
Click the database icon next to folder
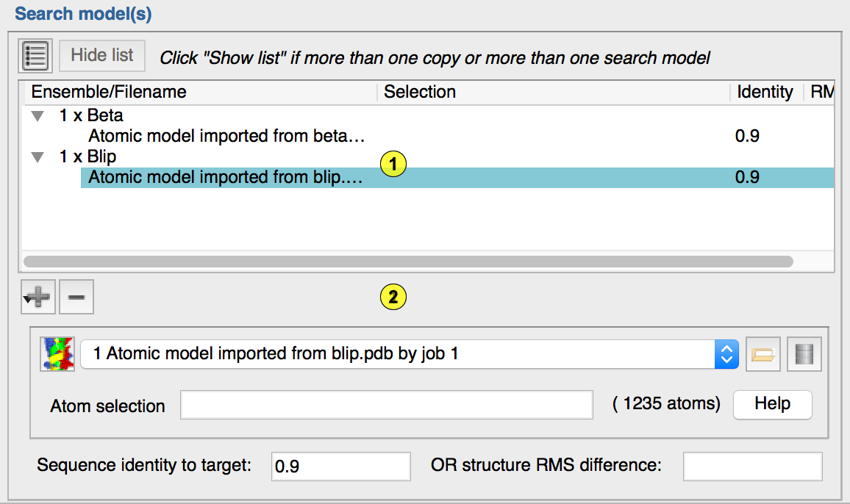coord(803,354)
